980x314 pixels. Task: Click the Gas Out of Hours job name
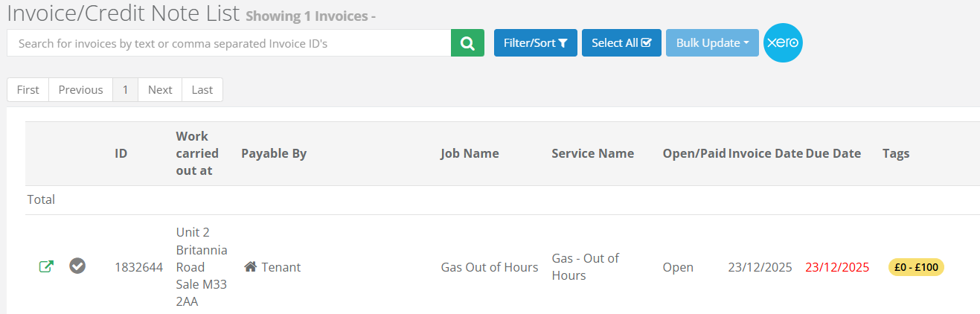point(490,267)
